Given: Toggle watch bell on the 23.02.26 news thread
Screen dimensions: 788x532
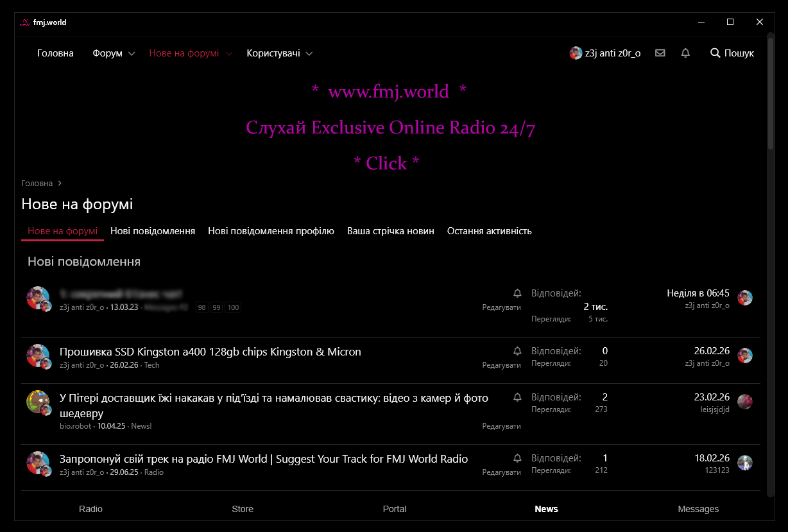Looking at the screenshot, I should coord(517,397).
